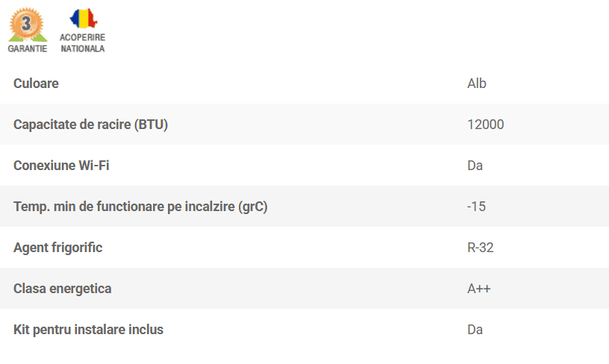Screen dimensions: 609x364
Task: Select the Clasa energetica label
Action: pos(62,289)
